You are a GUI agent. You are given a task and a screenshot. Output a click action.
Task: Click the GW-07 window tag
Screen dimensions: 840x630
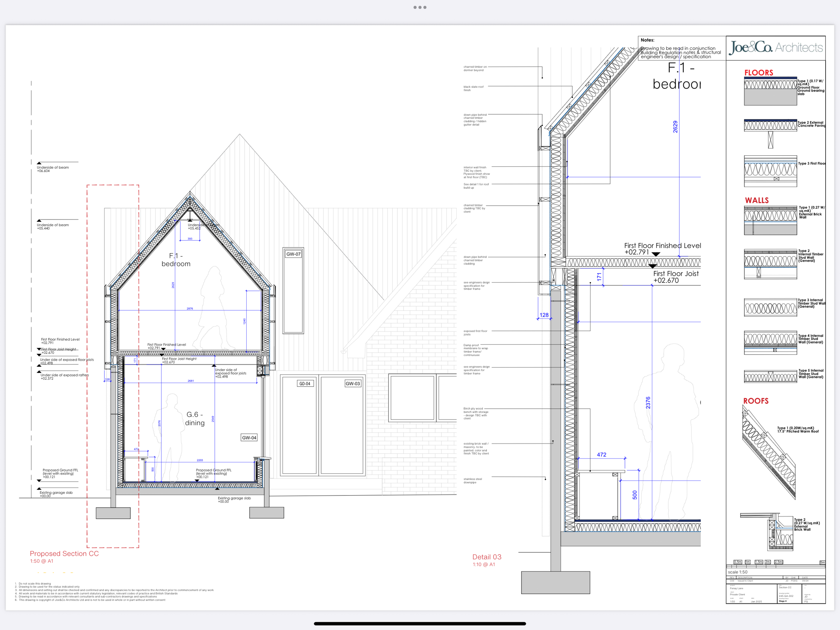pos(293,254)
